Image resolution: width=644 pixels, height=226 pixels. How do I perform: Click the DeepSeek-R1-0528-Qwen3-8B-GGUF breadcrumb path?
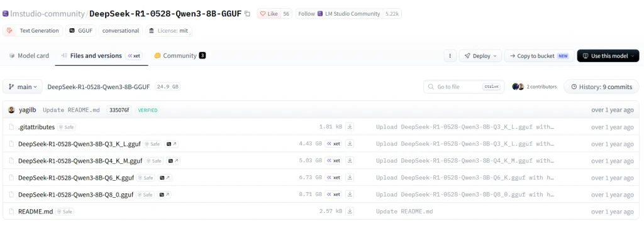click(99, 87)
